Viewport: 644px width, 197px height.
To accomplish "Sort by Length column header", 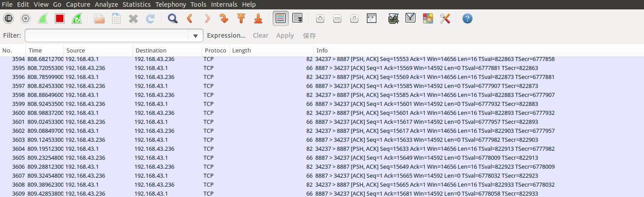I will pos(271,50).
